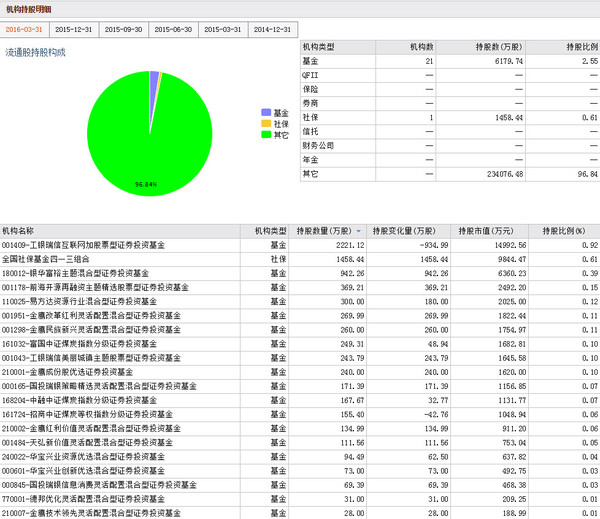Click the 机构持股明细 section heading
The width and height of the screenshot is (600, 519).
coord(29,9)
